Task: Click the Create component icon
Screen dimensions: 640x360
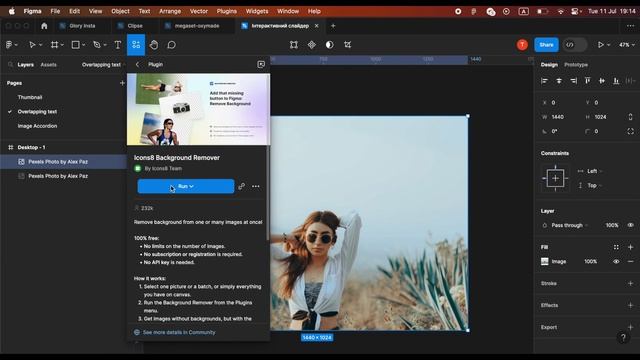Action: point(311,45)
